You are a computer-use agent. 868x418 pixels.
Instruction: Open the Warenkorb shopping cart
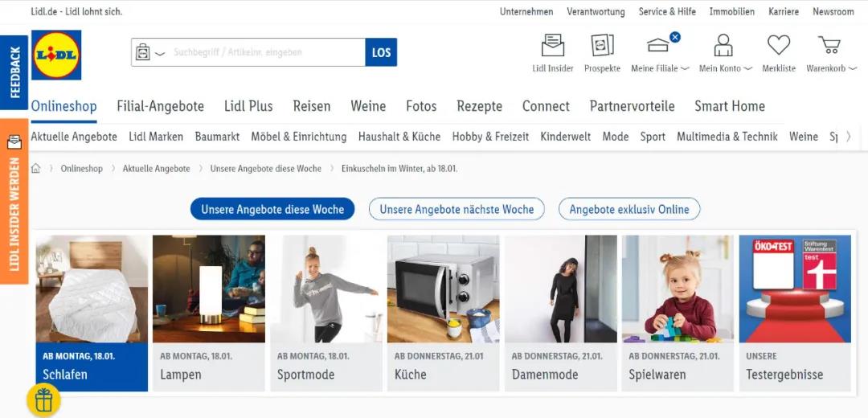(x=829, y=45)
